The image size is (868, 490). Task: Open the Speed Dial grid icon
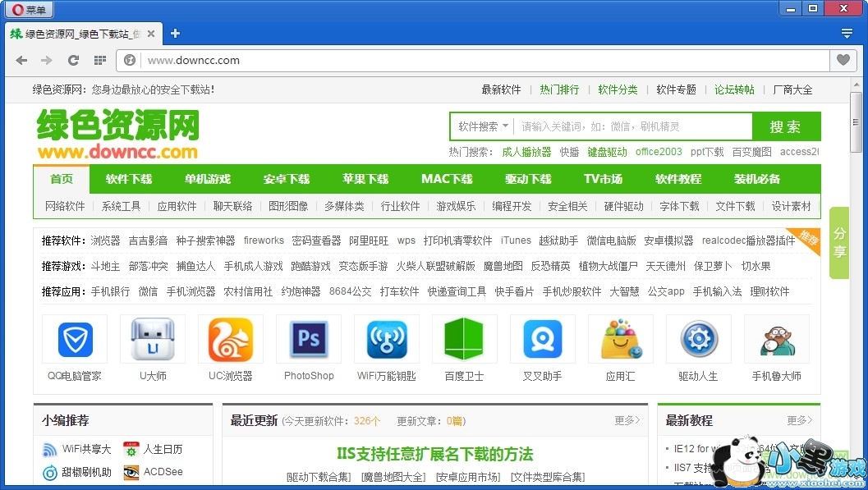pos(99,60)
